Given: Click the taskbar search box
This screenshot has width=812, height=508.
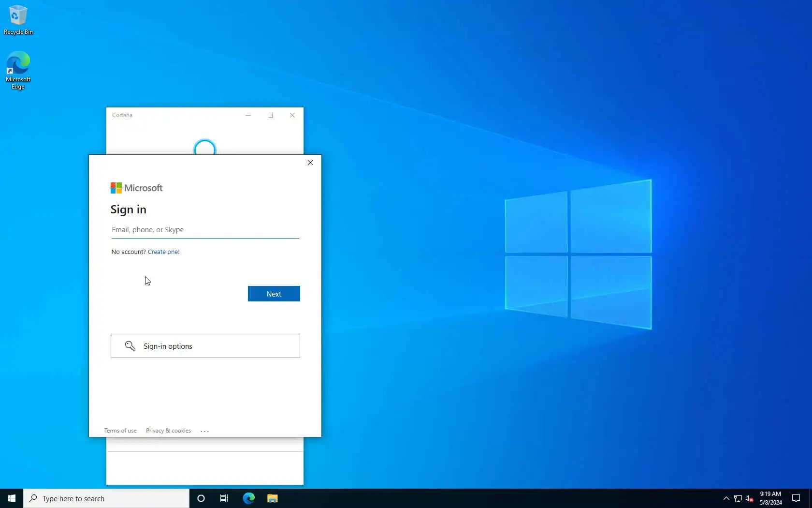Looking at the screenshot, I should click(106, 498).
